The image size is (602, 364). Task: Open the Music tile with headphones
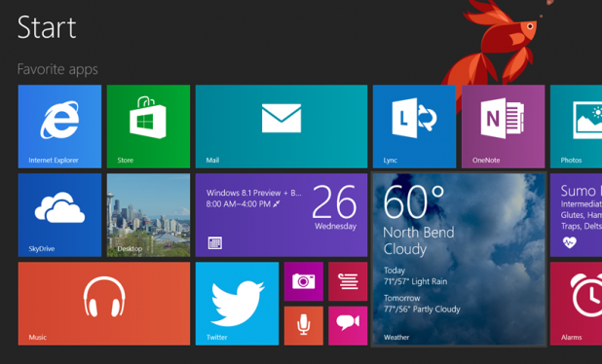coord(104,304)
